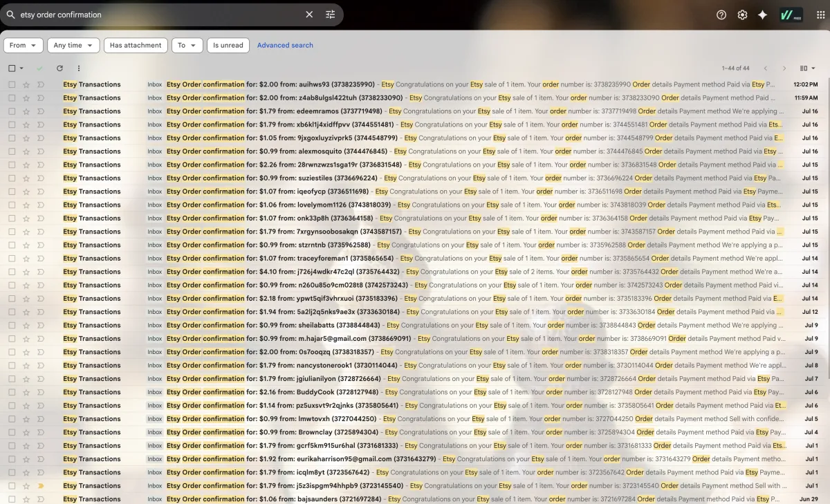The width and height of the screenshot is (830, 504).
Task: Open the order email from n260u85o9cm02818
Action: (x=415, y=285)
